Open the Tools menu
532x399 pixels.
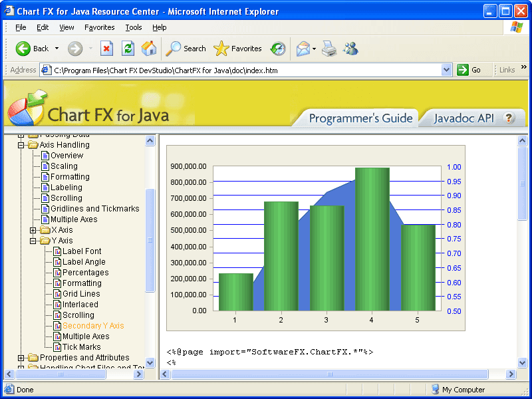coord(134,27)
